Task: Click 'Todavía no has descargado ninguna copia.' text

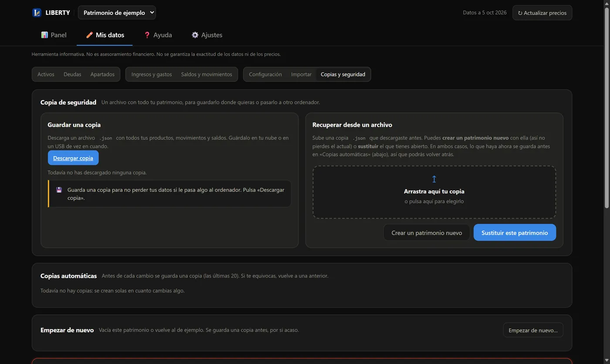Action: [x=97, y=172]
